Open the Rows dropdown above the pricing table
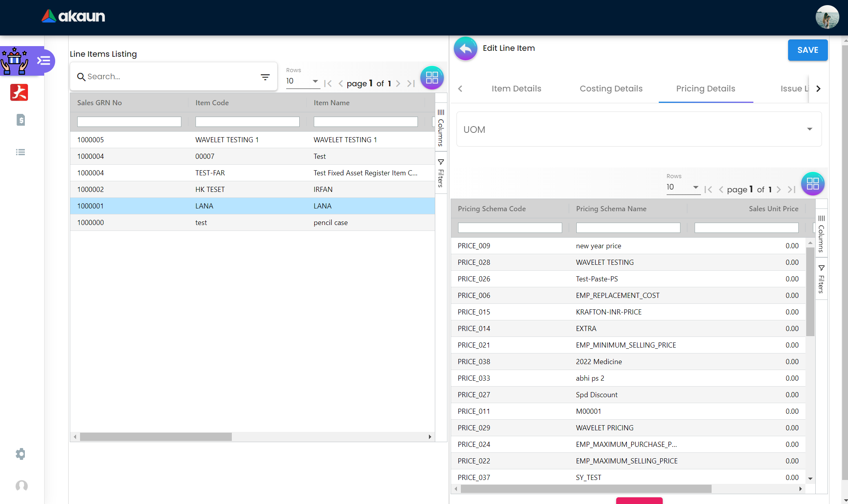 click(x=682, y=187)
